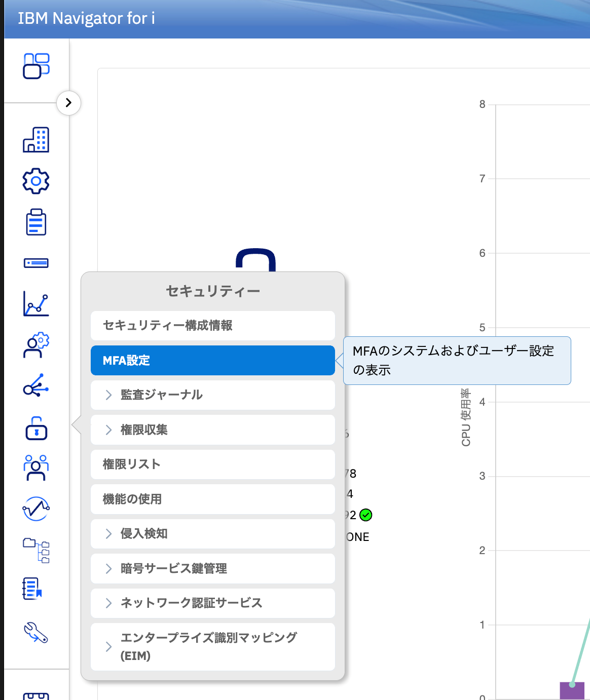
Task: Open the user with gear icon
Action: point(36,345)
